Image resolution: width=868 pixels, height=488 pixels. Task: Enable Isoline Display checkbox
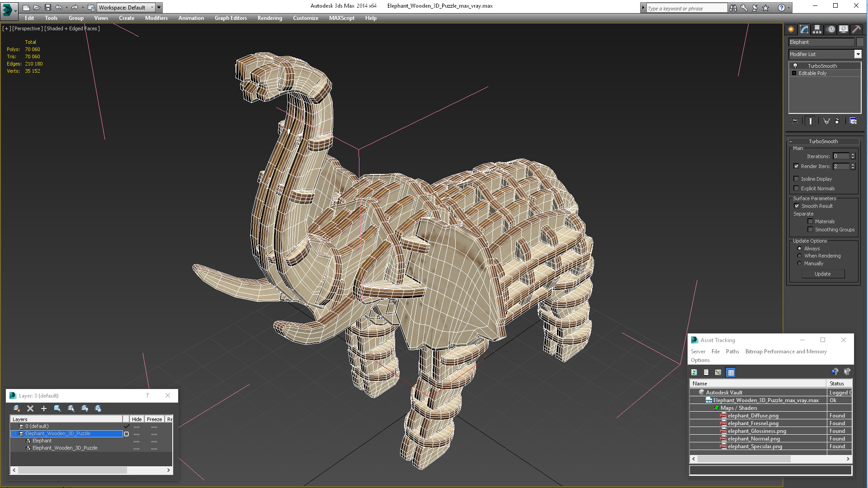(797, 179)
